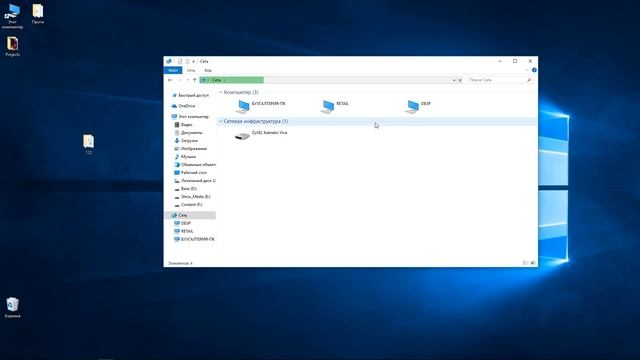This screenshot has width=640, height=360.
Task: Select the Content (F:) drive
Action: coord(188,204)
